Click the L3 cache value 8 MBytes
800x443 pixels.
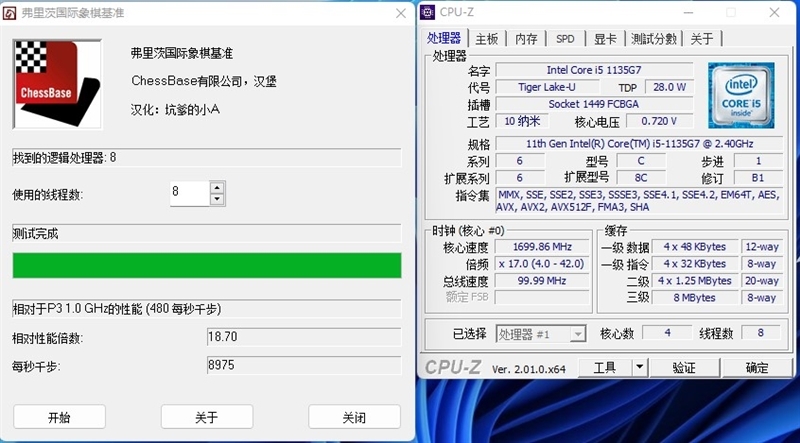(695, 298)
